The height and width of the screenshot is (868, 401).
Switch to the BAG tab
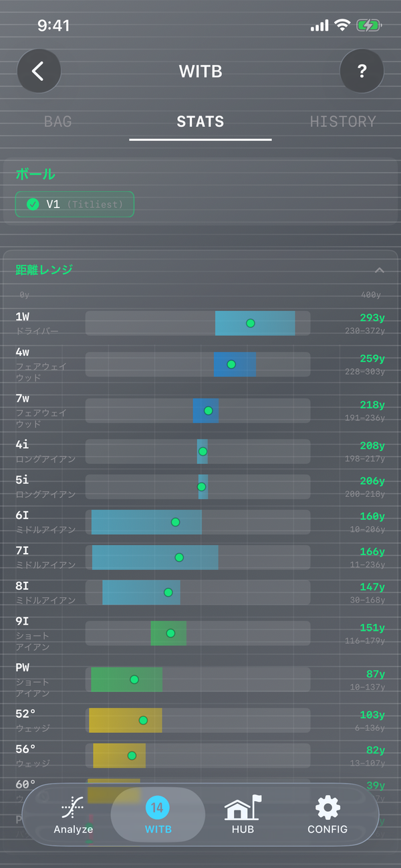[58, 122]
